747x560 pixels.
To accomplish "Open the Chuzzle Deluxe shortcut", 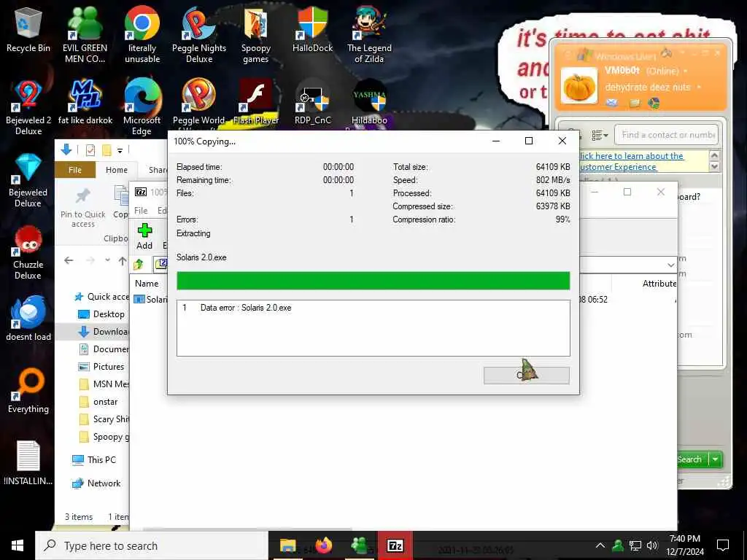I will pyautogui.click(x=28, y=252).
